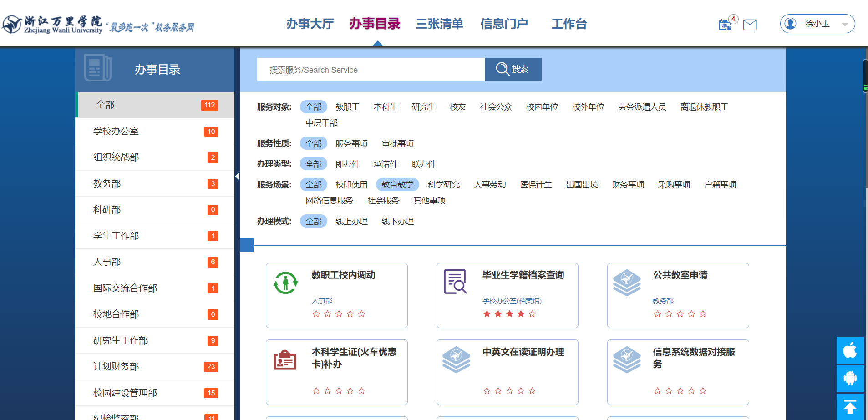Click the Apple iOS download icon

point(850,350)
